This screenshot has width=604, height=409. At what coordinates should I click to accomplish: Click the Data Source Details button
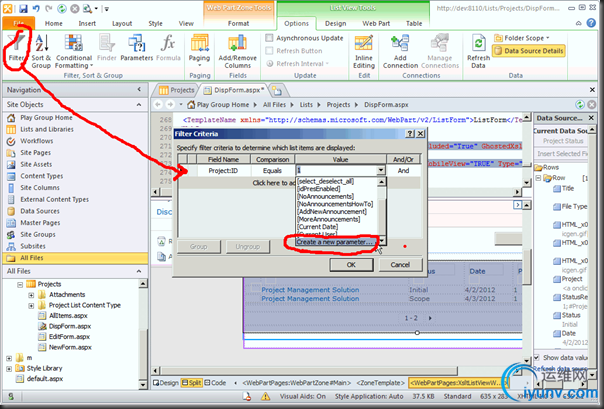529,51
